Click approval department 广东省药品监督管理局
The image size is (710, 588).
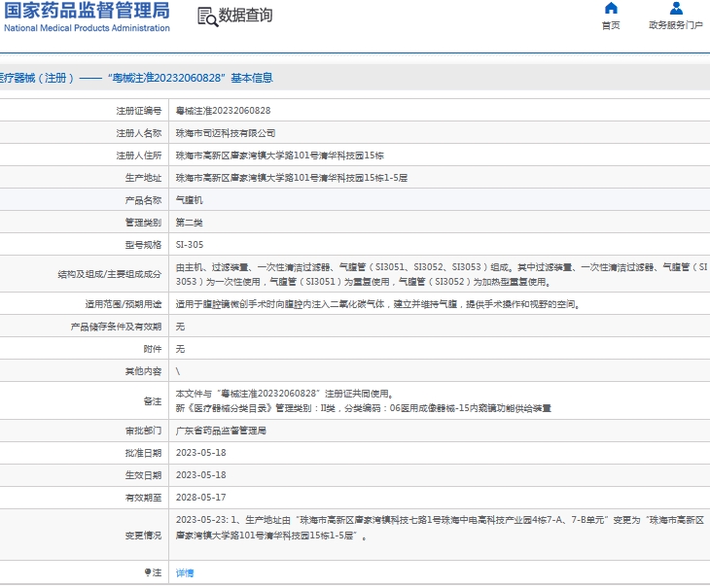[221, 431]
